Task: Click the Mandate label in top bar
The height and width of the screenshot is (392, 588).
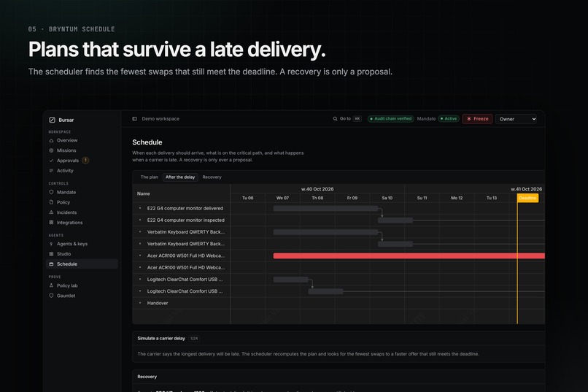Action: [x=426, y=119]
